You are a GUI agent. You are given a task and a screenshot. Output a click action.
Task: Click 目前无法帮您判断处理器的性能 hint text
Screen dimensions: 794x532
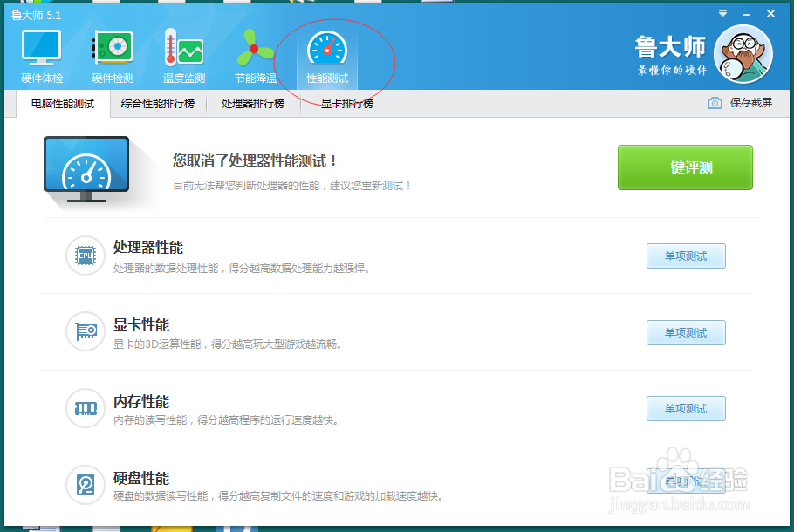pos(291,186)
